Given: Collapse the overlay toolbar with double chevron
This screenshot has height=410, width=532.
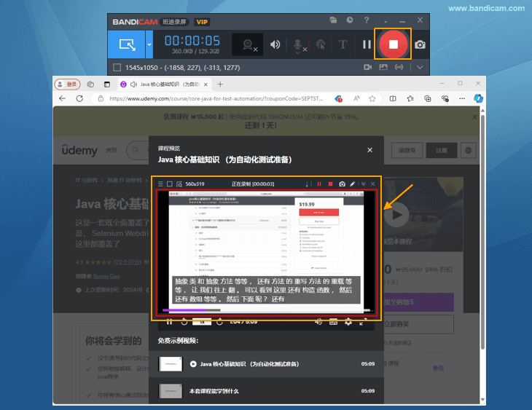Looking at the screenshot, I should 364,184.
